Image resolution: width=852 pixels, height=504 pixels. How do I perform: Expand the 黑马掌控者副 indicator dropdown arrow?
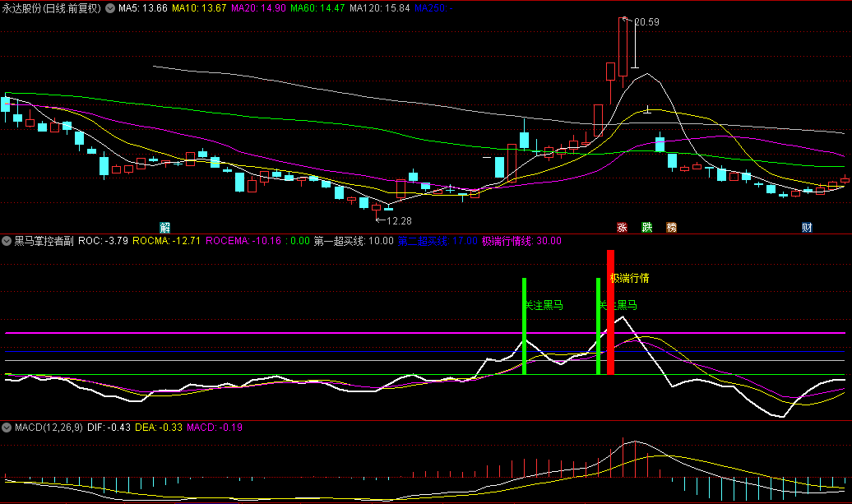coord(7,242)
